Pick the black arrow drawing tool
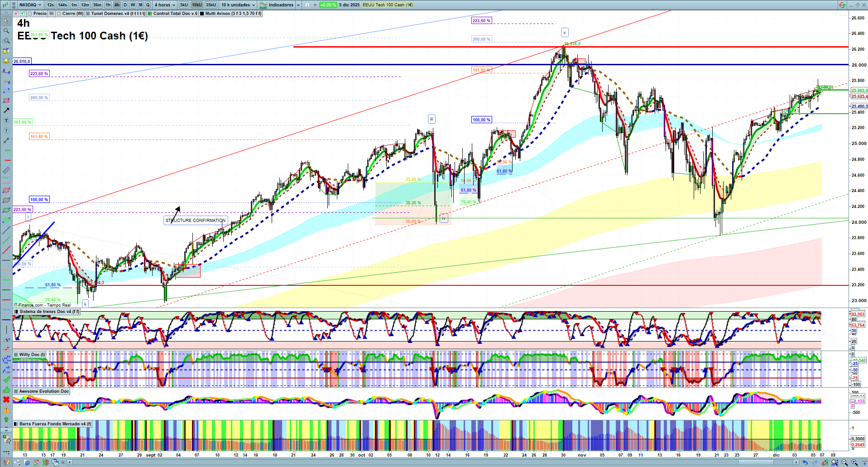Screen dimensions: 868x467 tap(6, 111)
